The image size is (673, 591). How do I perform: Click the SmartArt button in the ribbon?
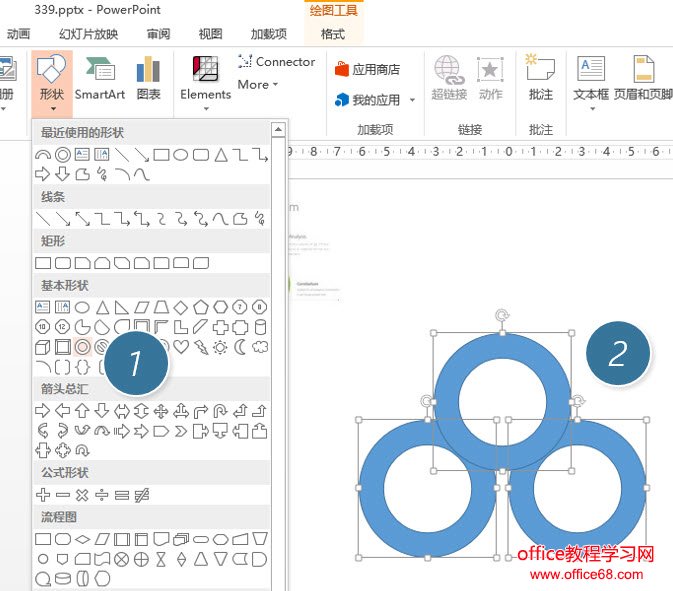tap(100, 78)
